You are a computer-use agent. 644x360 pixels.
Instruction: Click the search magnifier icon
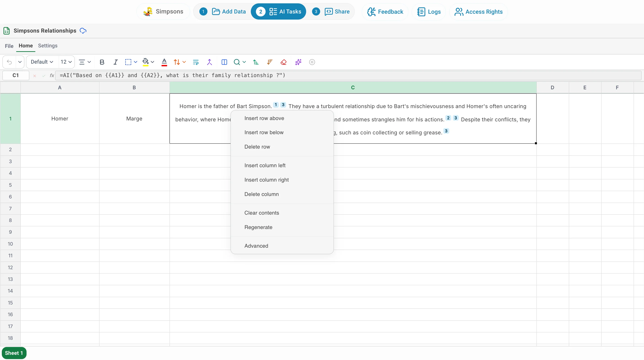[x=237, y=62]
